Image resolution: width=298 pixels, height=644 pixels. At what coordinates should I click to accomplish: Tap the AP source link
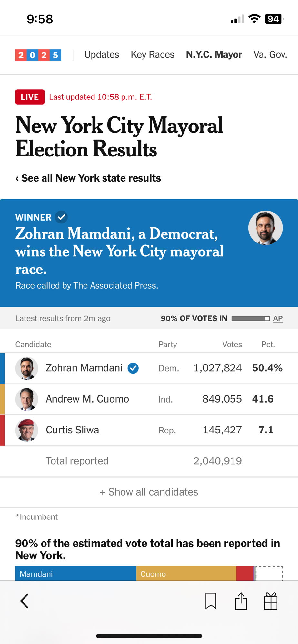coord(278,318)
